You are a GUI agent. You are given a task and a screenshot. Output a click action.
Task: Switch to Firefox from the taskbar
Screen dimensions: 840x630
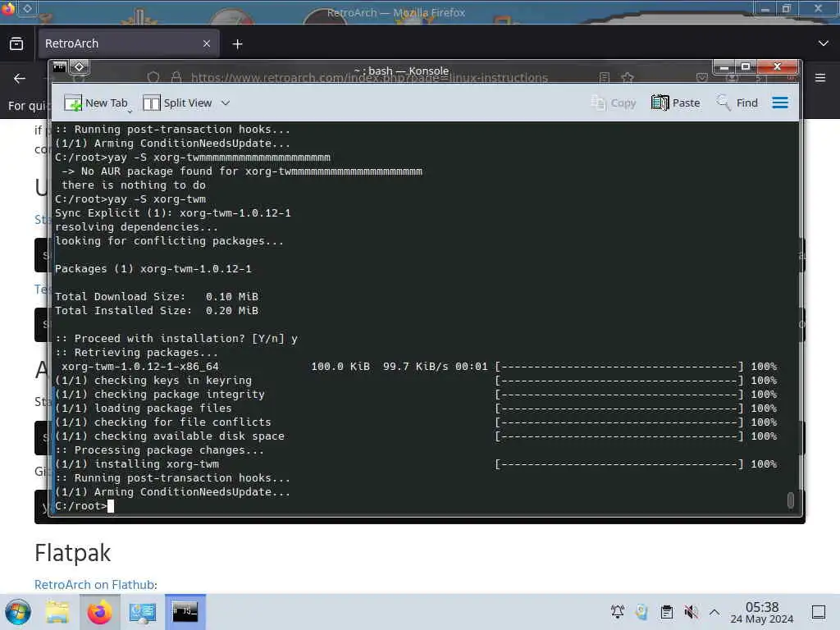99,612
